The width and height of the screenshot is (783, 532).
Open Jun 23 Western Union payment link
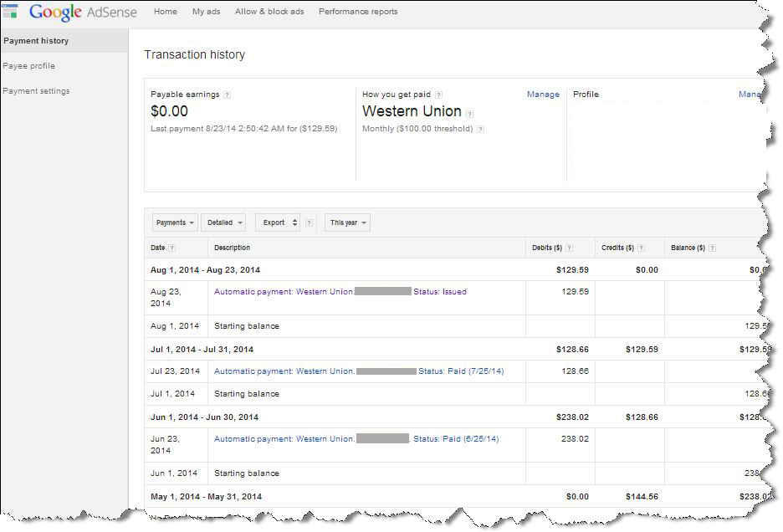point(284,439)
